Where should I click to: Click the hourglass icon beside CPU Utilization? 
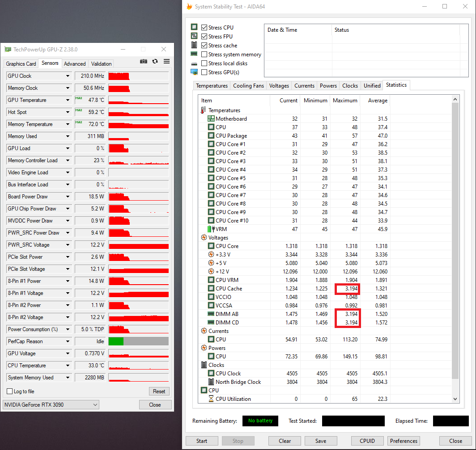coord(211,399)
